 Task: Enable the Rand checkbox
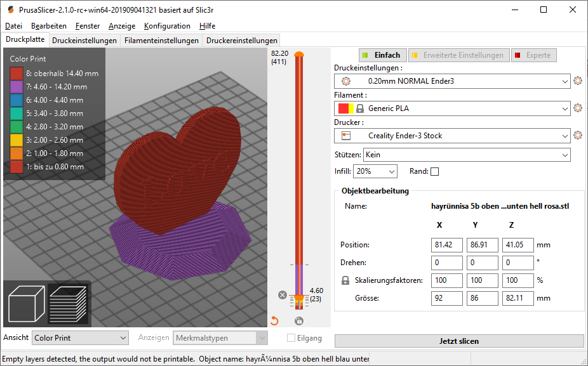tap(434, 171)
